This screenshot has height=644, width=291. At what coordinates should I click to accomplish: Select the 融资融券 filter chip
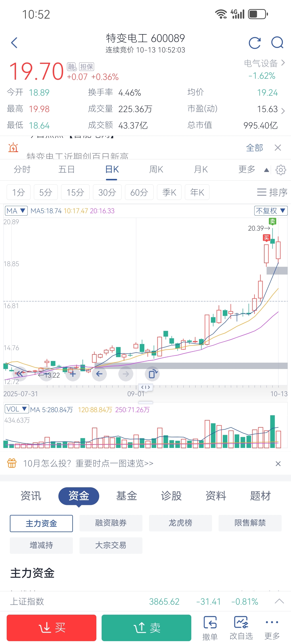coord(111,523)
